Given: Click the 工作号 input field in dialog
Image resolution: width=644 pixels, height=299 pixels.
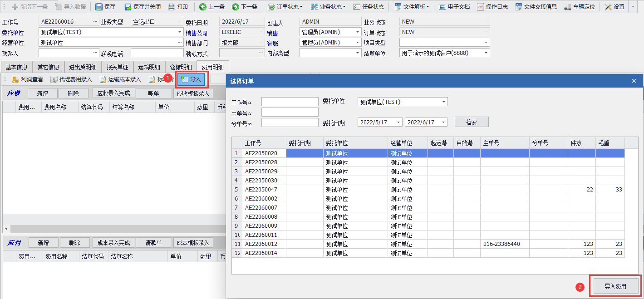Looking at the screenshot, I should 290,102.
